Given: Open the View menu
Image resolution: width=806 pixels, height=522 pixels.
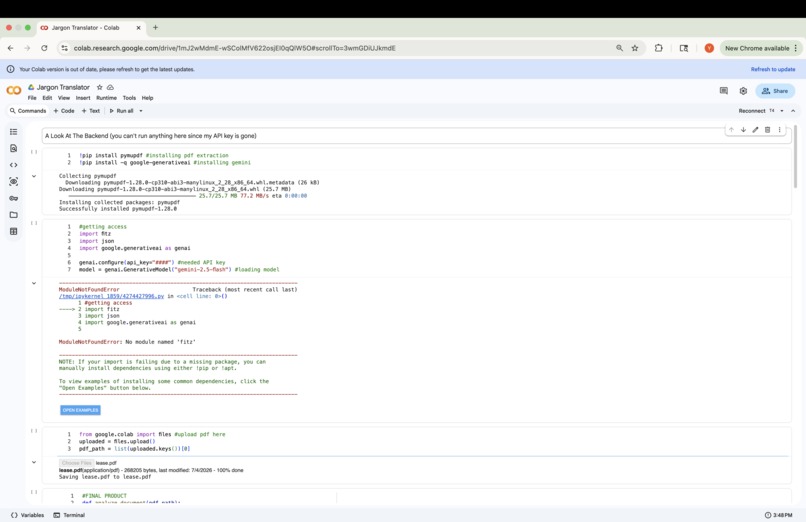Looking at the screenshot, I should (64, 98).
